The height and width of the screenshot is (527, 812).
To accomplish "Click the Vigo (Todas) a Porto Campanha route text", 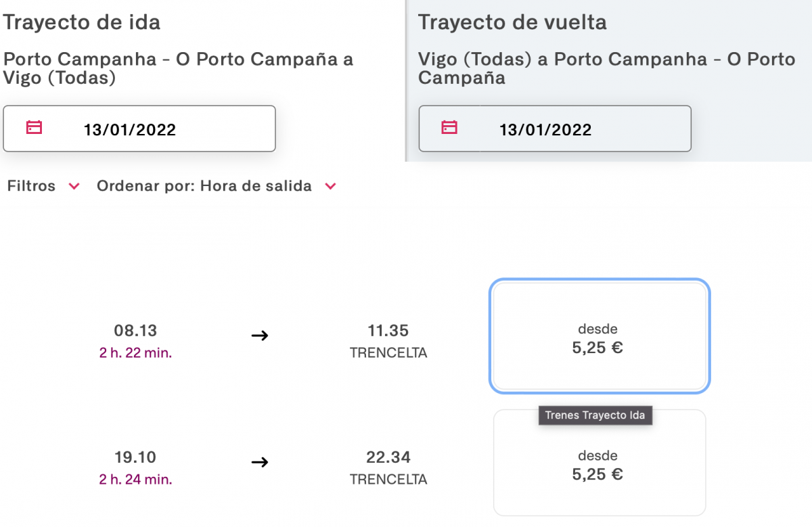I will 606,68.
